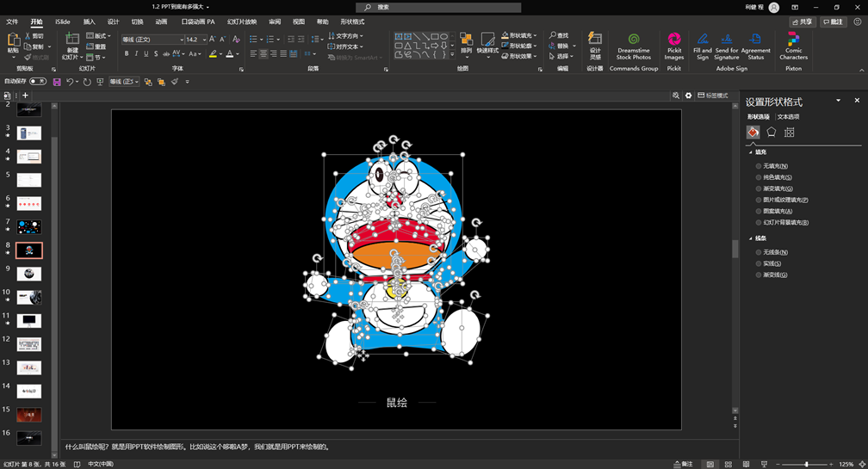Toggle Italic formatting
Viewport: 868px width, 469px height.
click(136, 53)
